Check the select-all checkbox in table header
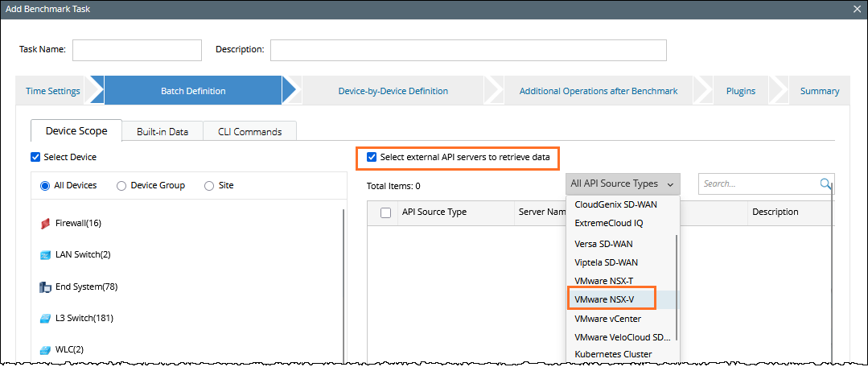 click(385, 212)
